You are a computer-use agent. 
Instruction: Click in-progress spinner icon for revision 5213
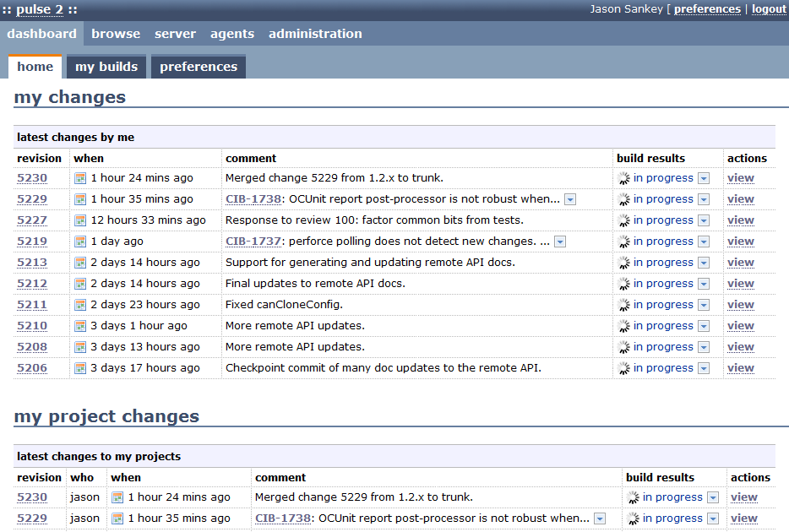(x=623, y=263)
